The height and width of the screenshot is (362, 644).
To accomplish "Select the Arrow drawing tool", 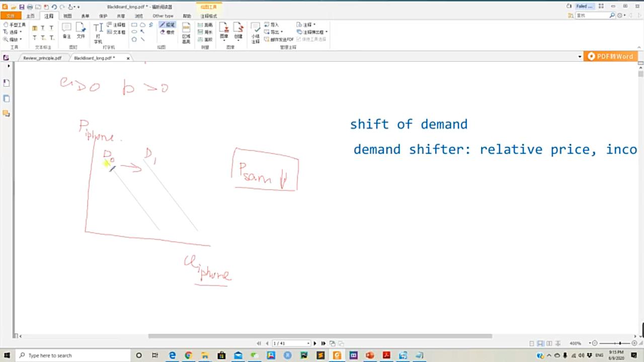I will [x=143, y=32].
